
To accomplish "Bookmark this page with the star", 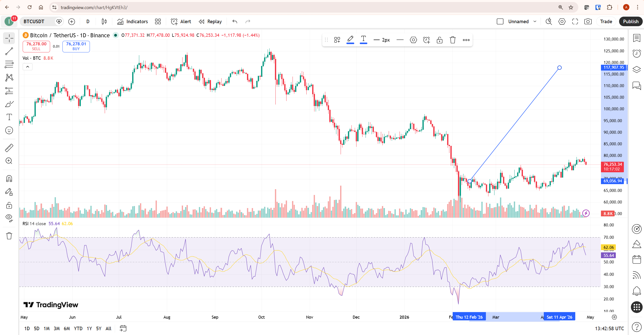I will coord(571,7).
